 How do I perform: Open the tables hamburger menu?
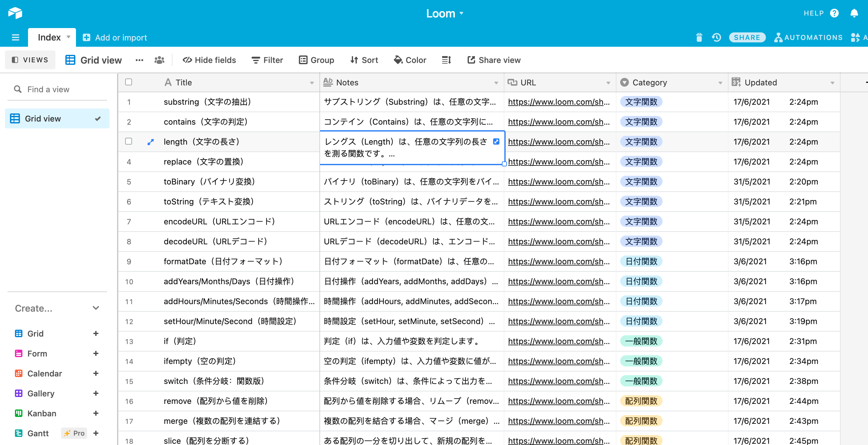click(x=16, y=37)
